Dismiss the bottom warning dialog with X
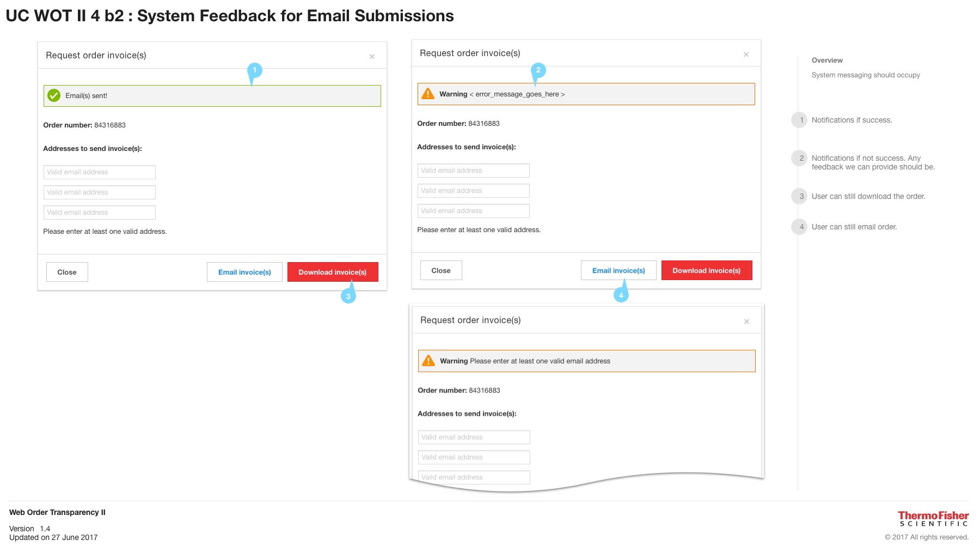This screenshot has height=558, width=980. pyautogui.click(x=746, y=322)
